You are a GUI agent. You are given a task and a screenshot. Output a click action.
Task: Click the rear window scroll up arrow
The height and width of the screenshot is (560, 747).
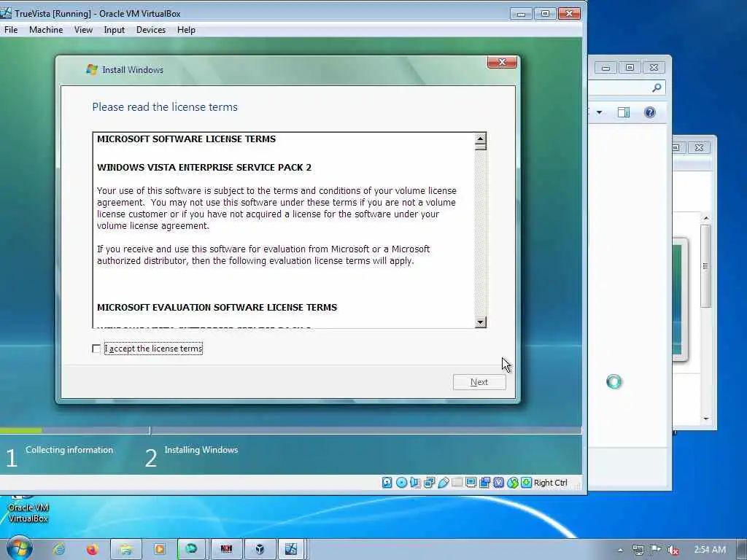point(706,217)
